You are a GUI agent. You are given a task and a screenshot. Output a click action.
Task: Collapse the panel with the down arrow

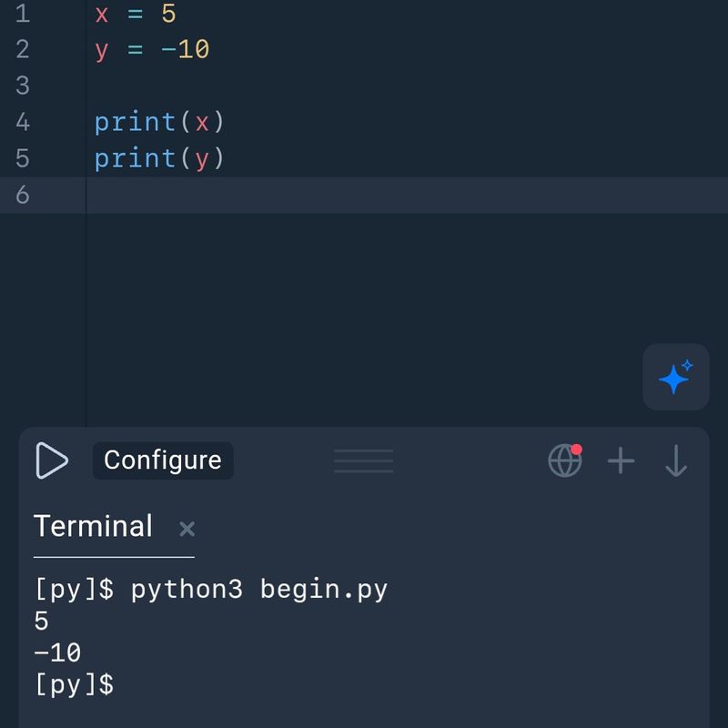click(675, 460)
